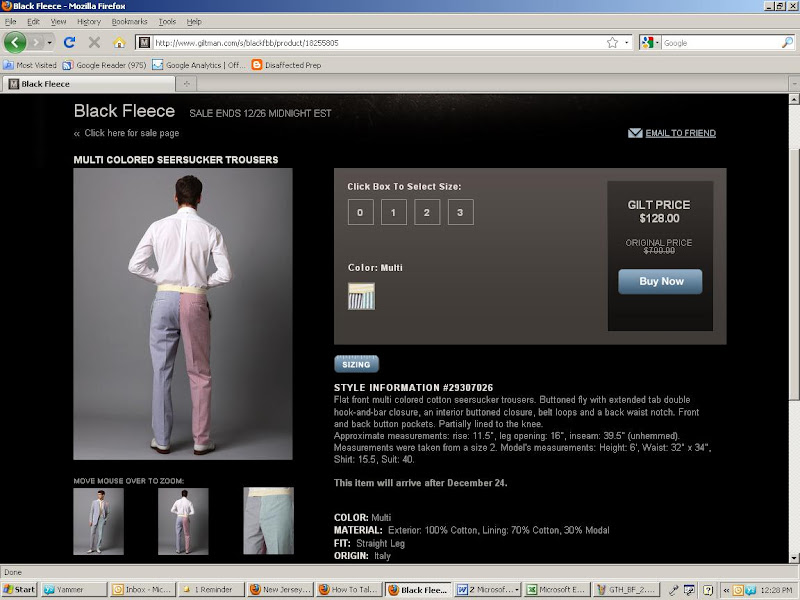Go to the Home page icon

pyautogui.click(x=119, y=42)
